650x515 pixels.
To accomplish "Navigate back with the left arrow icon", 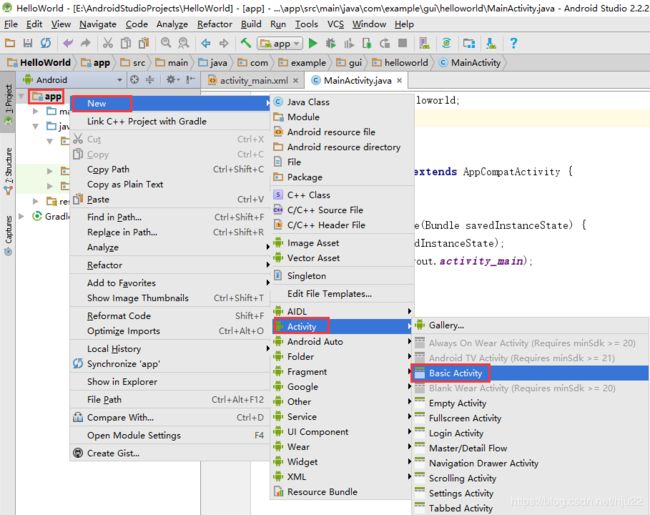I will click(206, 43).
